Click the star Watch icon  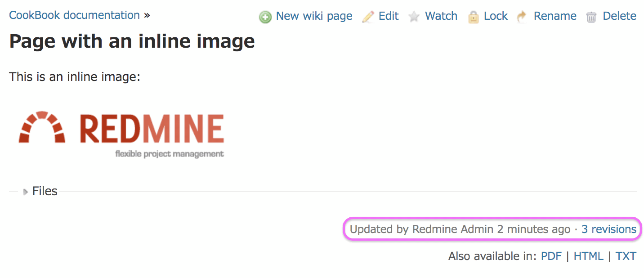(x=414, y=17)
